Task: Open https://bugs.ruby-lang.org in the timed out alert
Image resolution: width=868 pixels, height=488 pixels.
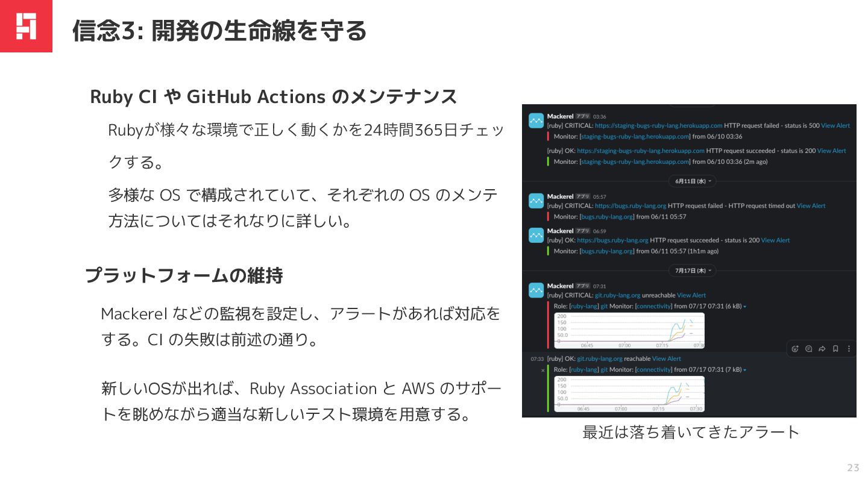Action: (631, 205)
